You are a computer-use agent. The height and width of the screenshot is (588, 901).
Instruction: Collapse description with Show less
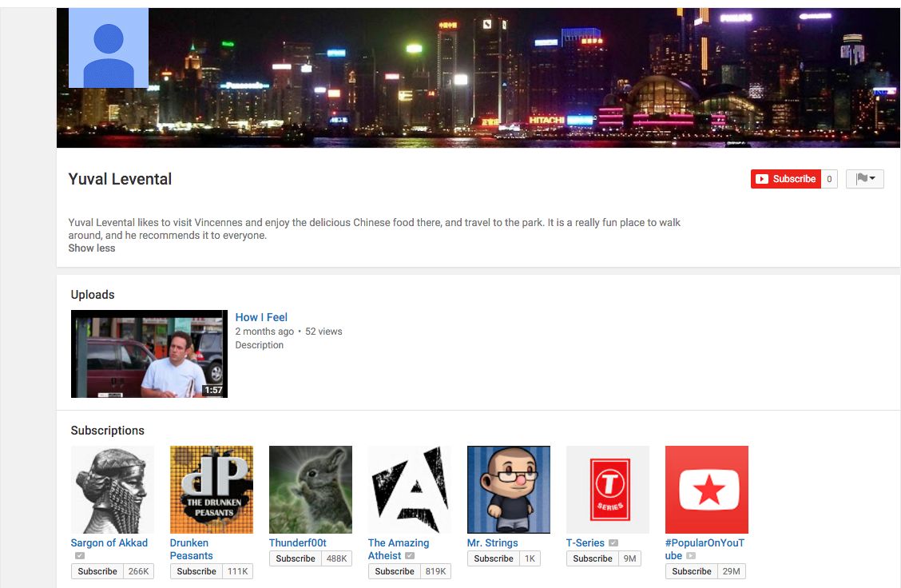[x=91, y=248]
